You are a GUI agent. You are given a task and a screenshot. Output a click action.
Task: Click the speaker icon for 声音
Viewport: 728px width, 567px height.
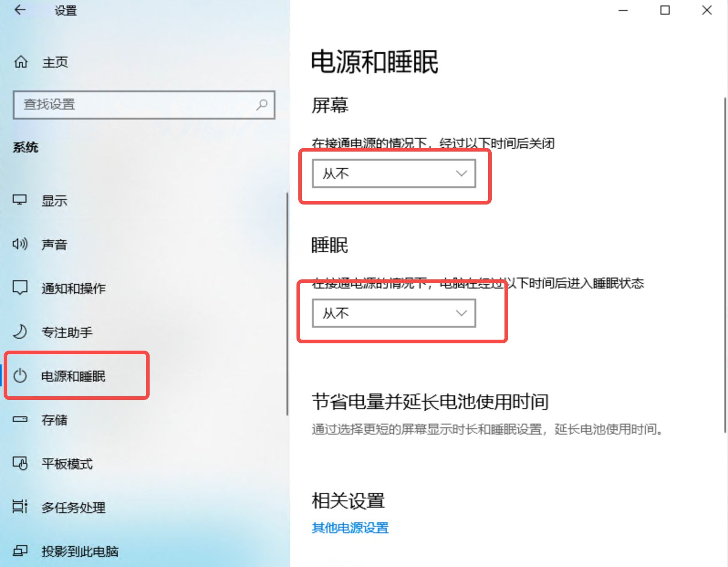click(20, 244)
